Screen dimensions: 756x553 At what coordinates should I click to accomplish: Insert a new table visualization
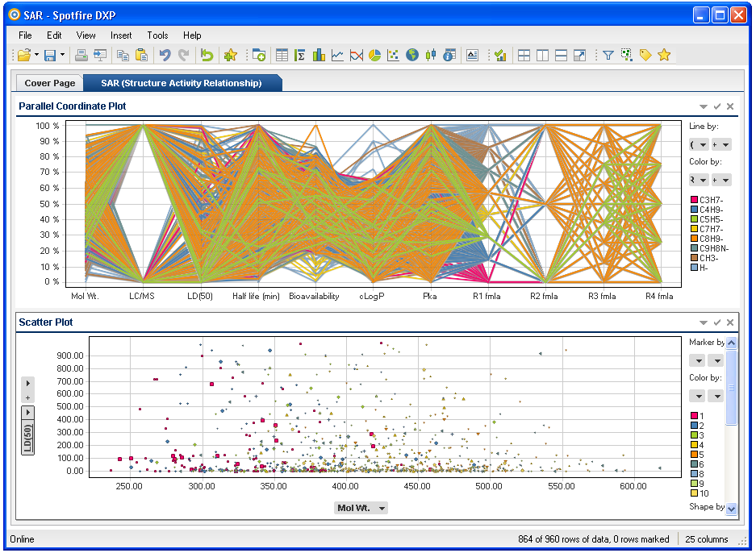282,56
